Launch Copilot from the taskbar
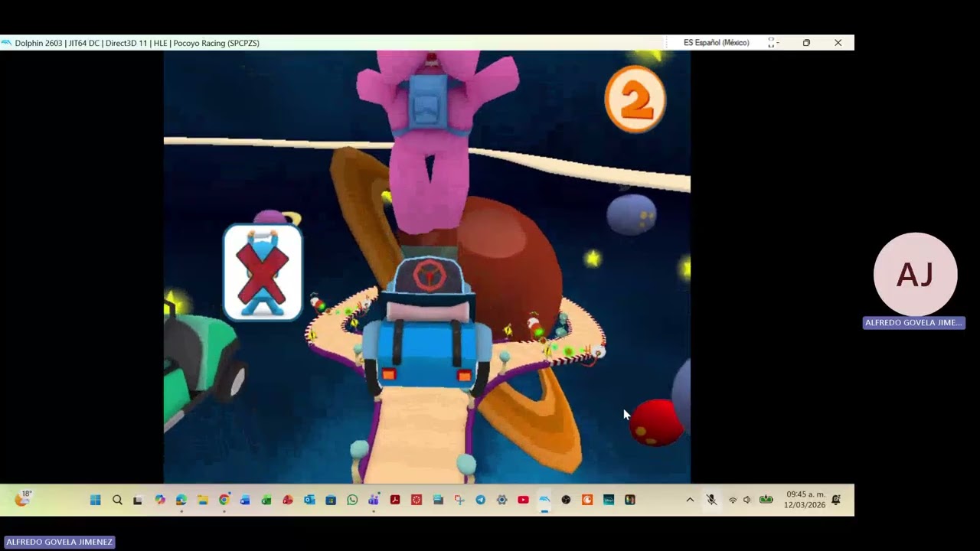980x551 pixels. tap(159, 500)
